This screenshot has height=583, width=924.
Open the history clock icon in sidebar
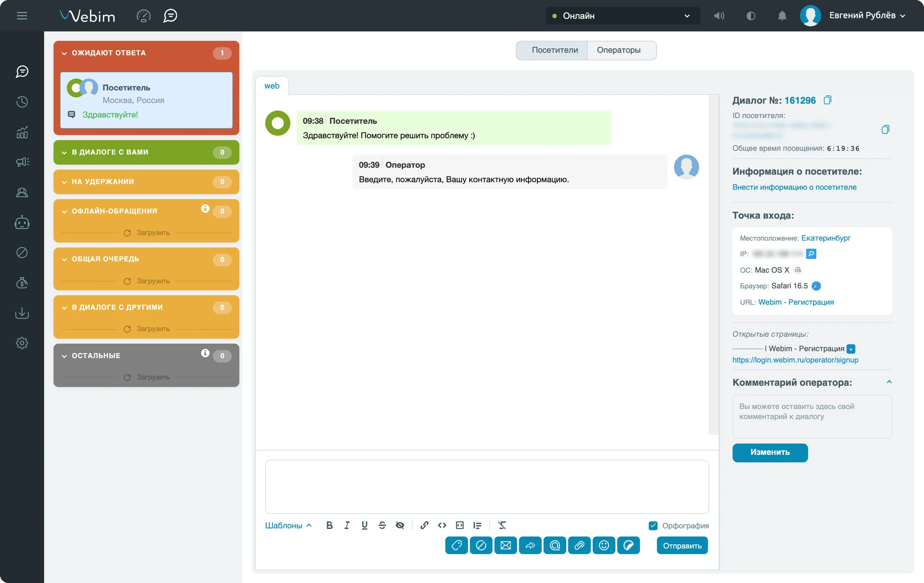pyautogui.click(x=22, y=102)
